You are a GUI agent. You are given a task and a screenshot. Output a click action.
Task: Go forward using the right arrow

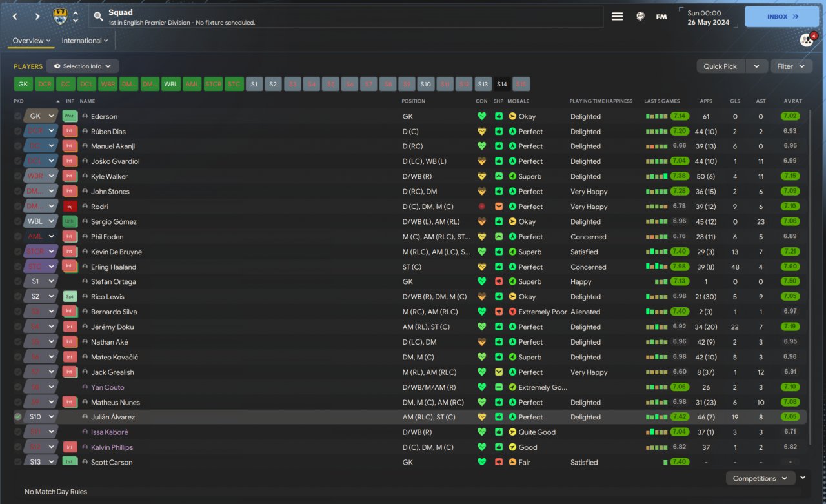click(x=37, y=17)
